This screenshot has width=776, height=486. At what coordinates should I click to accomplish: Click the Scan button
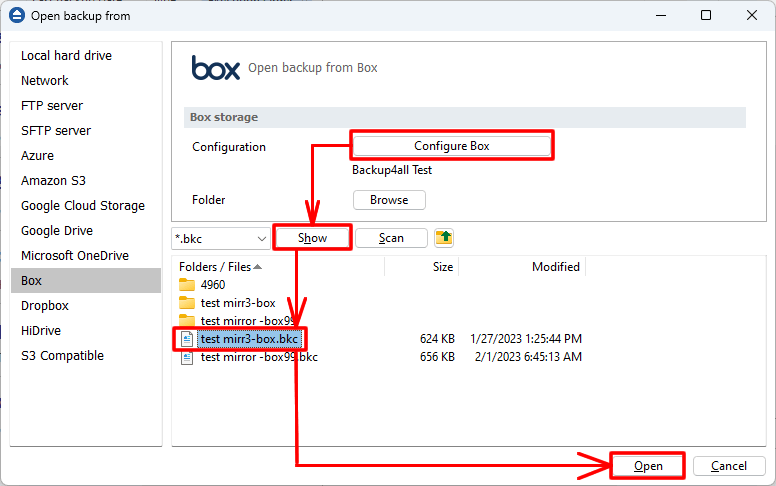click(391, 238)
